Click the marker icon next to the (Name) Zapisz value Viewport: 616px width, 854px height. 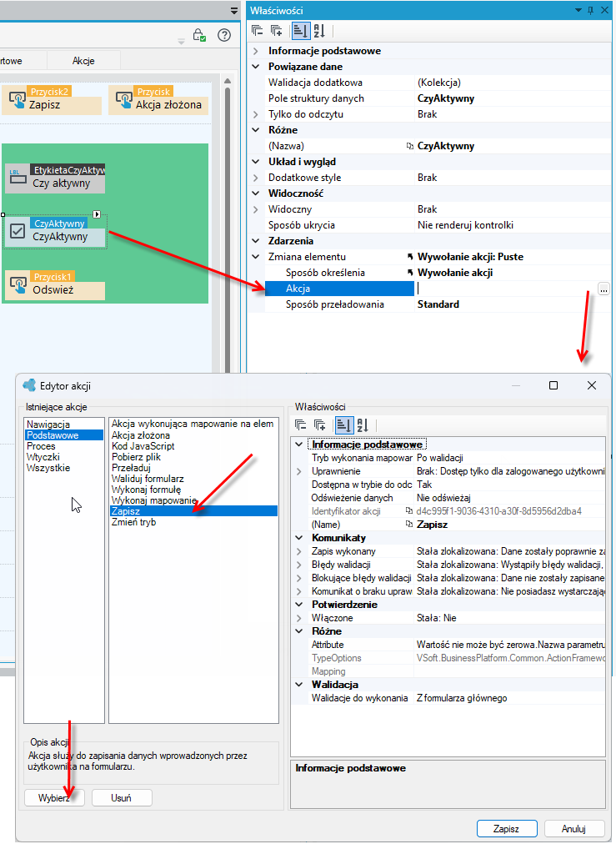click(409, 525)
